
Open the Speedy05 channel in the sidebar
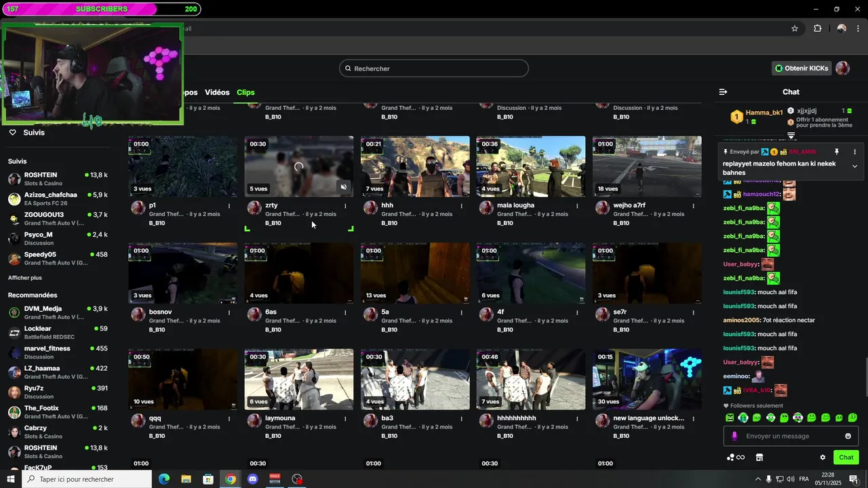point(58,258)
